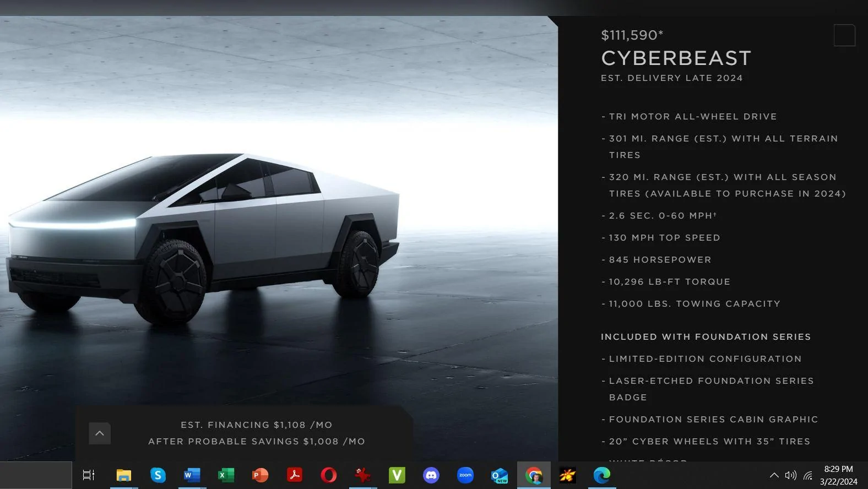Screen dimensions: 868x489
Task: Click the $111,590* price text
Action: tap(632, 35)
